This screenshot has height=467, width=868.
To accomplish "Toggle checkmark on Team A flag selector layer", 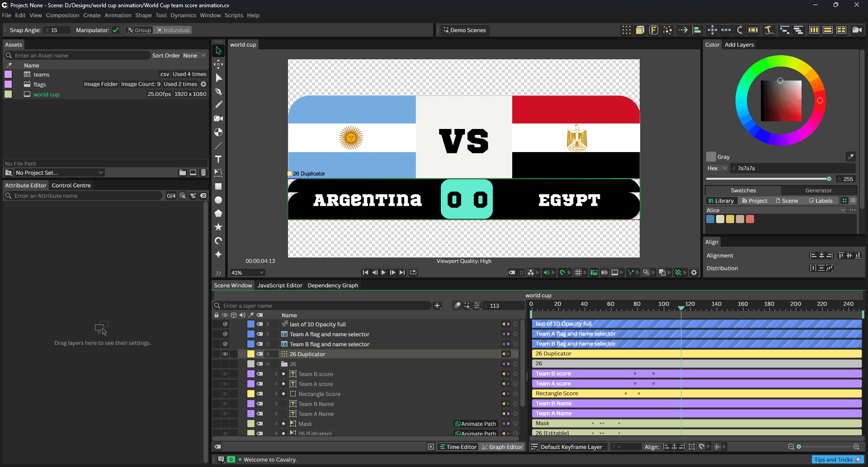I will point(225,334).
